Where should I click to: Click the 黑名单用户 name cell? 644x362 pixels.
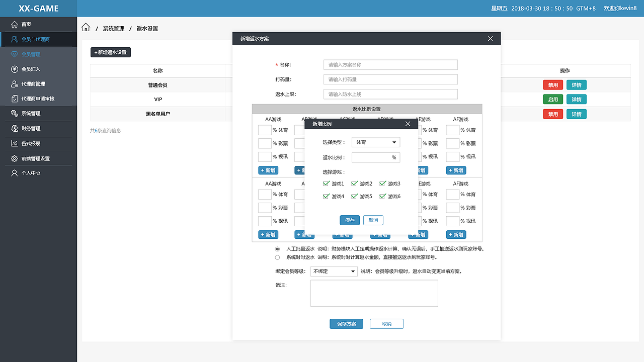click(157, 114)
